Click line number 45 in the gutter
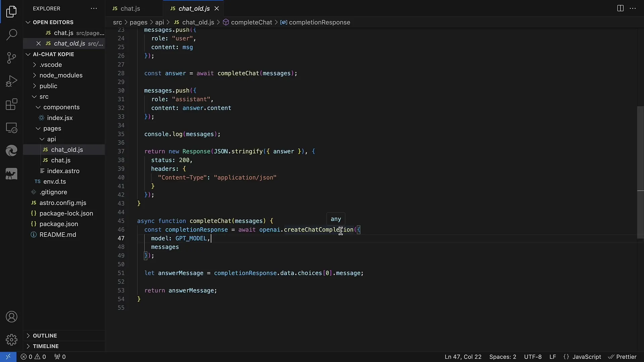 point(121,221)
